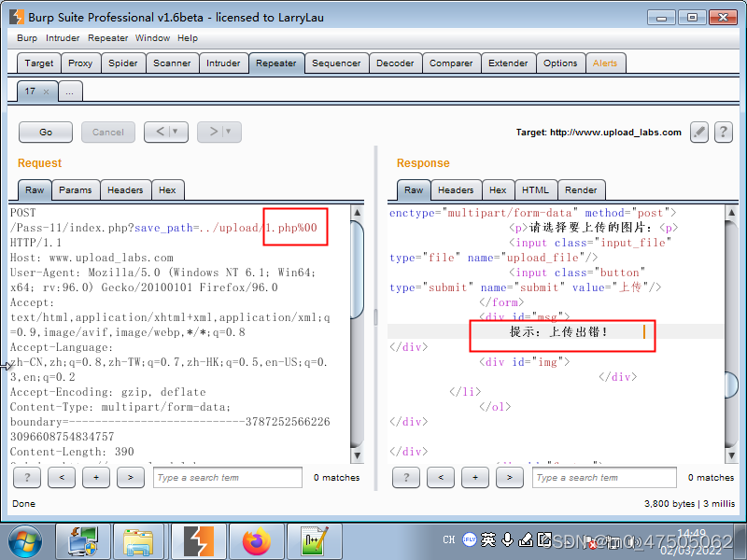Select Request Params tab
The image size is (747, 560).
point(76,190)
